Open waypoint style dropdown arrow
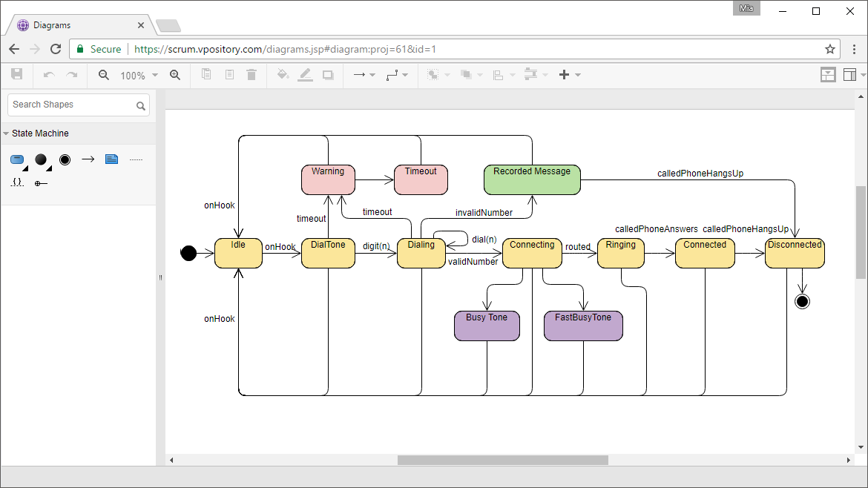868x488 pixels. (x=405, y=75)
